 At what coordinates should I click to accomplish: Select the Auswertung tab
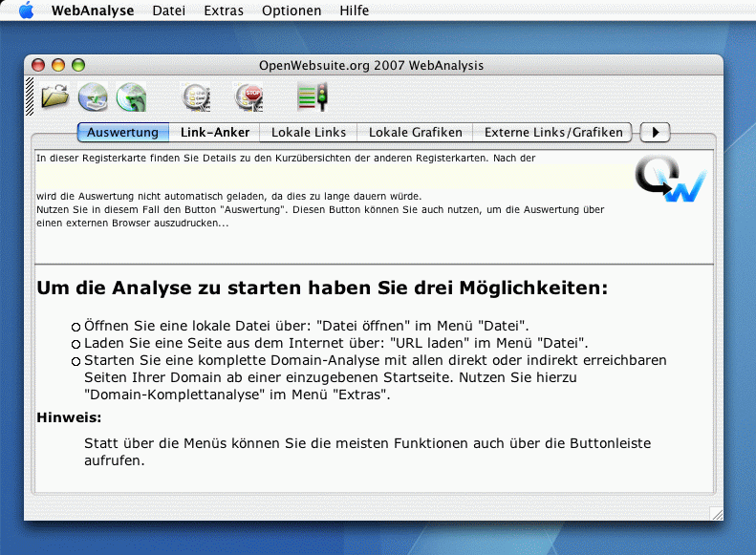pyautogui.click(x=122, y=133)
